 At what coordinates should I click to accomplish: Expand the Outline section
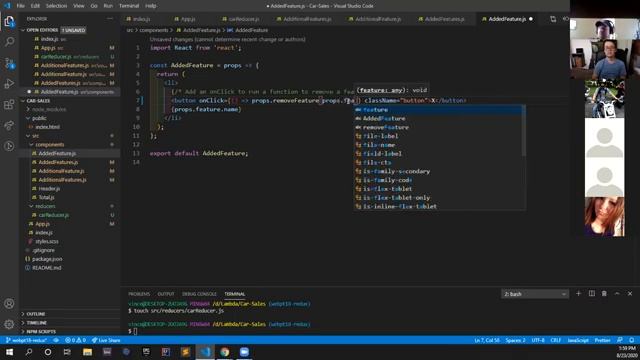[x=36, y=314]
